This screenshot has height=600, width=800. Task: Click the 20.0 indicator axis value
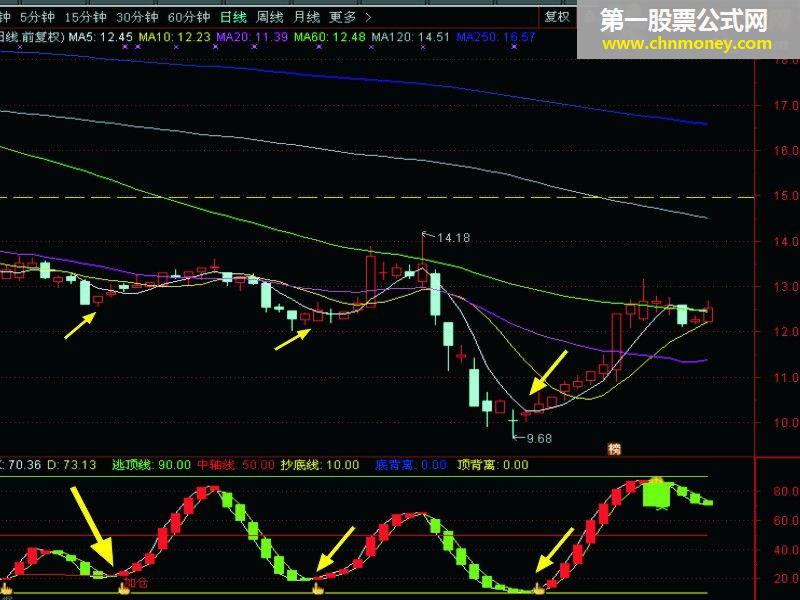[786, 579]
